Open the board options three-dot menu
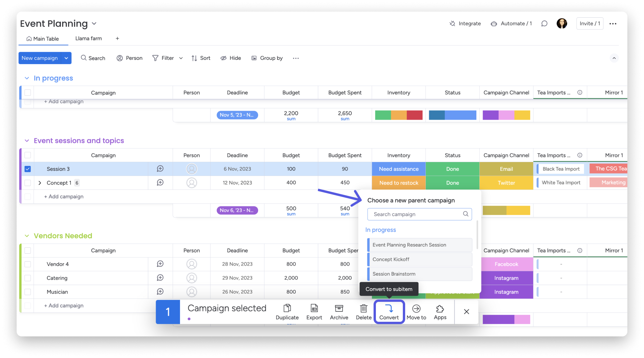 [613, 24]
